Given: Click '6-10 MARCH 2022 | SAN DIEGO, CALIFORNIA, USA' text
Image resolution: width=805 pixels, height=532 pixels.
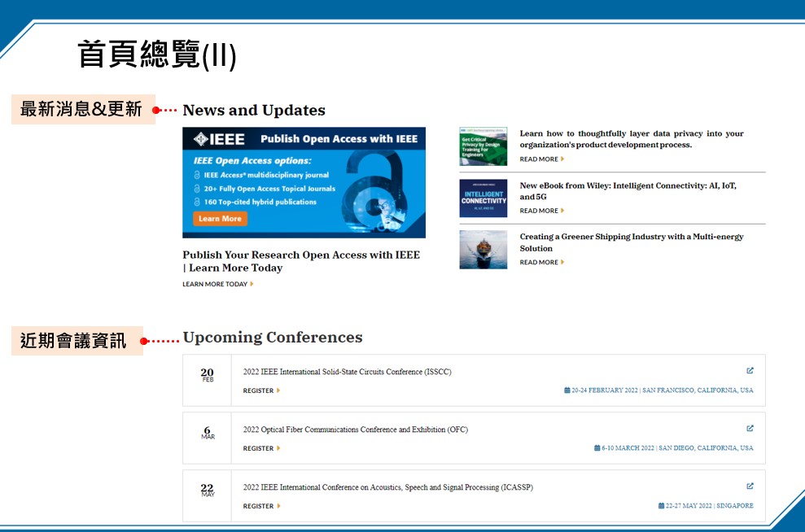Looking at the screenshot, I should 678,448.
